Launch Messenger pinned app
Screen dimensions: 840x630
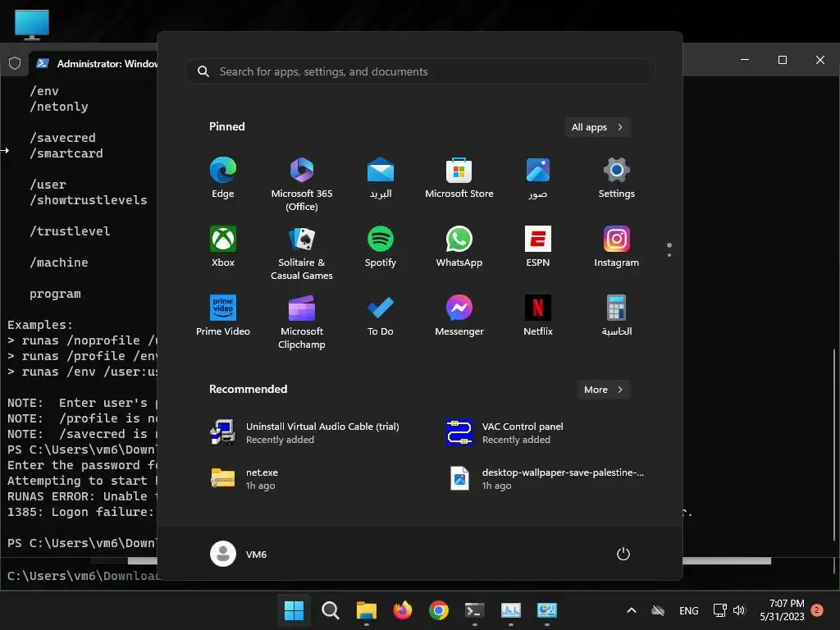coord(459,315)
